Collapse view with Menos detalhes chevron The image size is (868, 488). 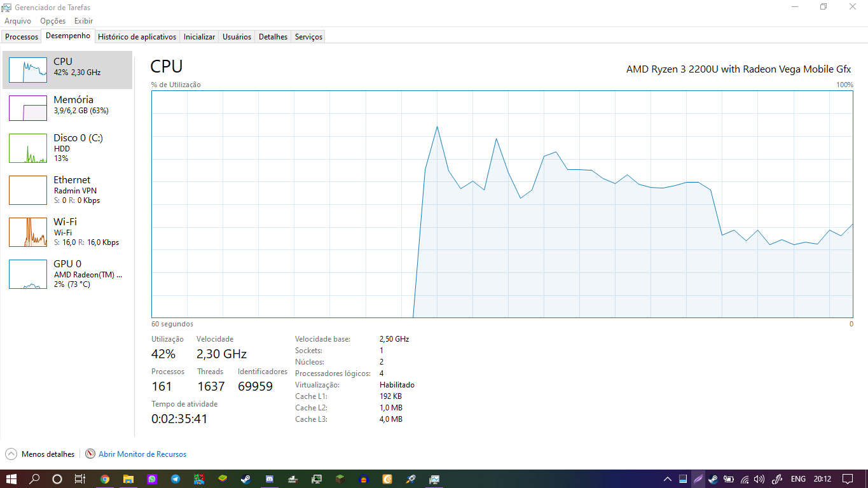coord(11,454)
